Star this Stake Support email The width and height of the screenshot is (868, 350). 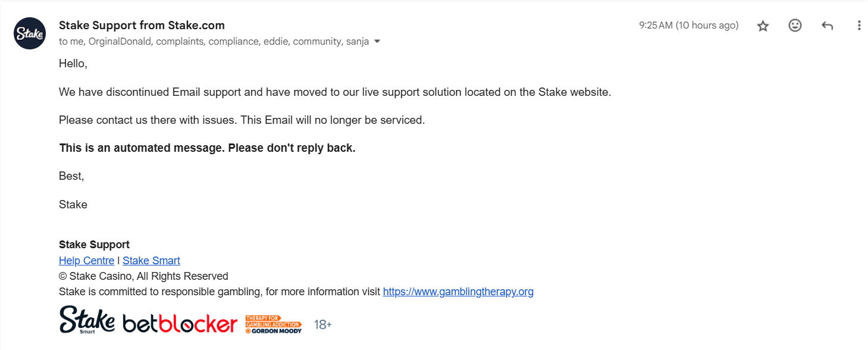pyautogui.click(x=763, y=26)
